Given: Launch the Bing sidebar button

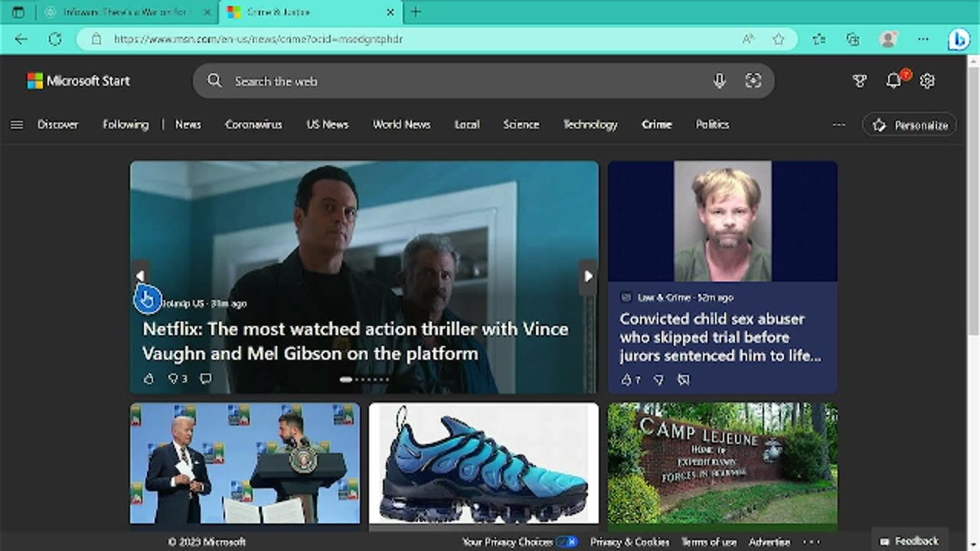Looking at the screenshot, I should 959,40.
